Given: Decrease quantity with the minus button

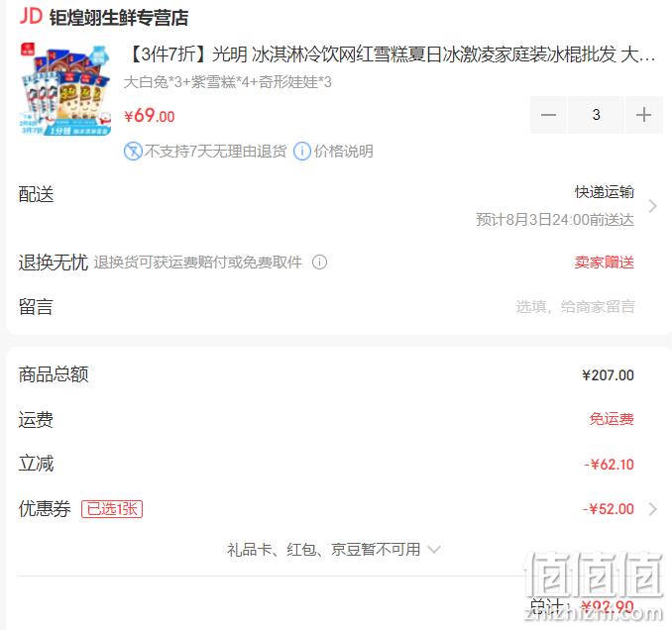Looking at the screenshot, I should tap(548, 115).
